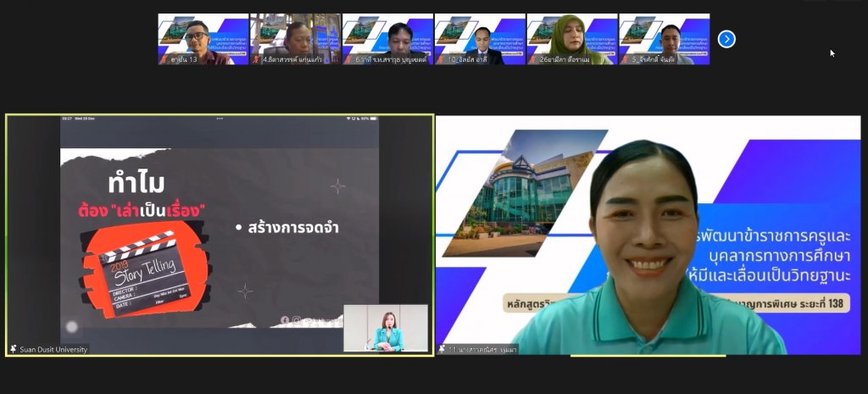Screen dimensions: 868x394
Task: Click the Facebook icon on the shared slide
Action: point(285,319)
